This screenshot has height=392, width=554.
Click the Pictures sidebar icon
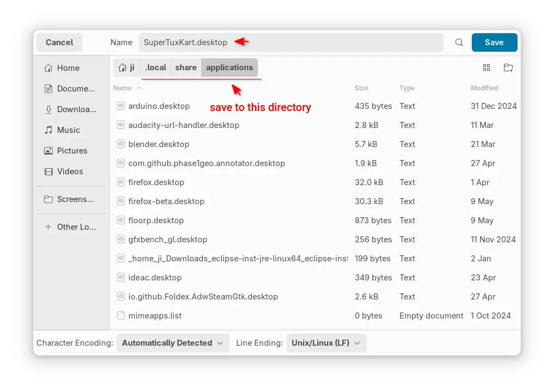click(48, 151)
